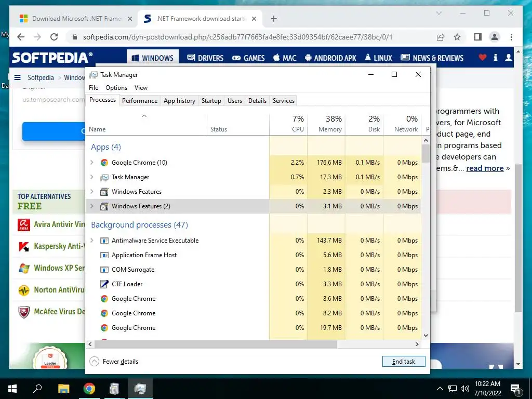Open Softpedia's ANDROID APK section
The height and width of the screenshot is (399, 532).
pos(330,58)
